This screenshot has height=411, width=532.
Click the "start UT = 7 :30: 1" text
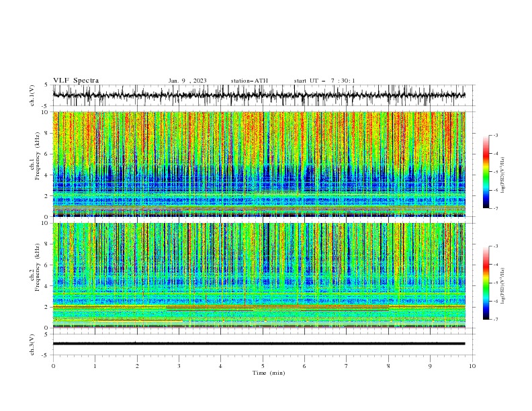click(324, 81)
